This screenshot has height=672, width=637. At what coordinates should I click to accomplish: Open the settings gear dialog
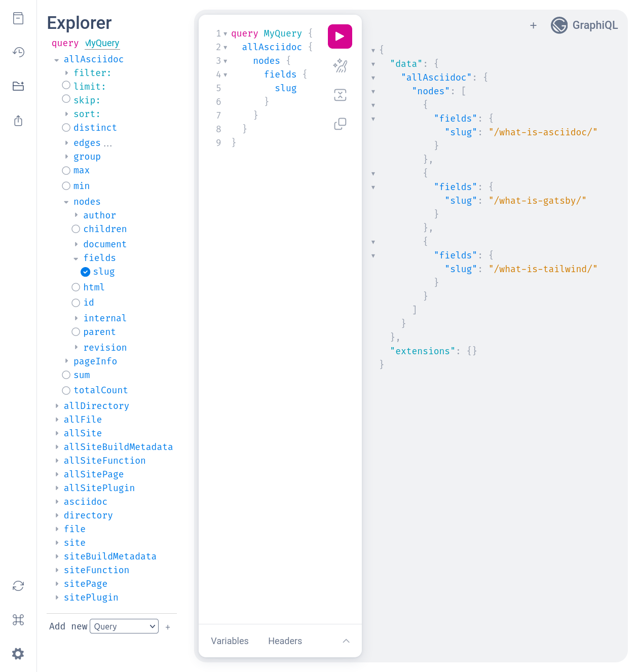coord(18,654)
